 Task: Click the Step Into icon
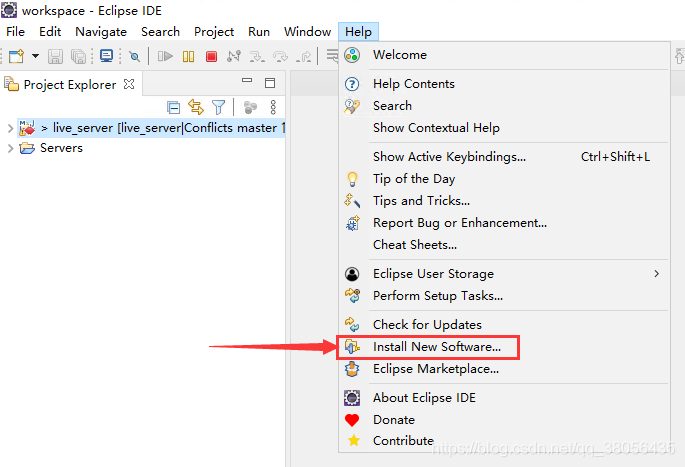tap(257, 56)
